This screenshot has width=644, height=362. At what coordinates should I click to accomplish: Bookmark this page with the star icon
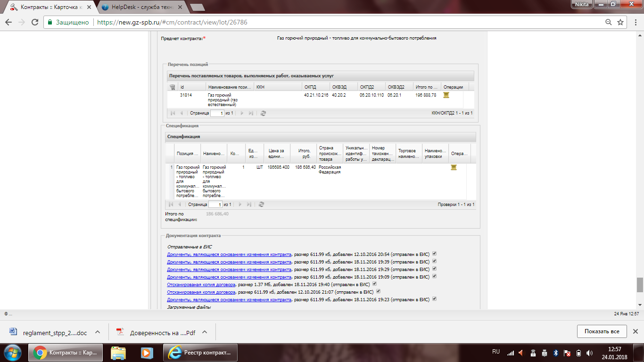pyautogui.click(x=621, y=22)
